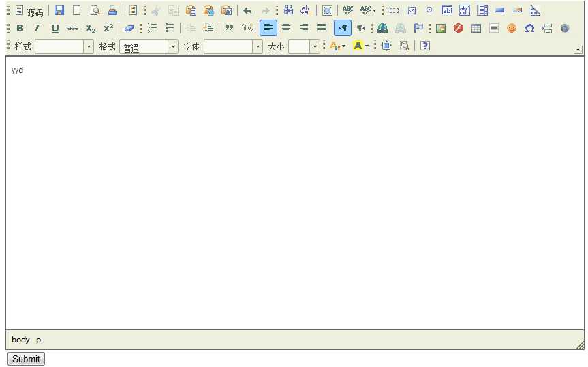Insert a text field
Image resolution: width=588 pixels, height=367 pixels.
[447, 10]
